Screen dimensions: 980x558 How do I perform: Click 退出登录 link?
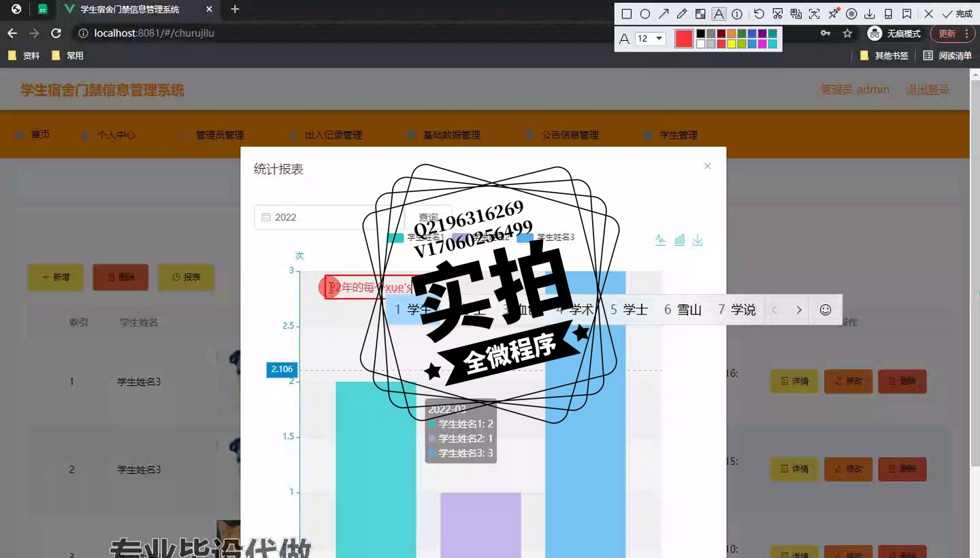pos(928,89)
